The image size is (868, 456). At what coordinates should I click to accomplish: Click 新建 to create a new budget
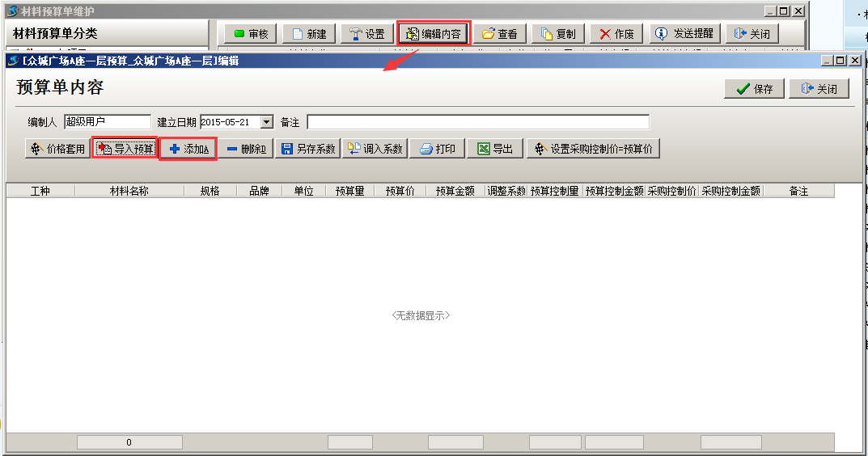308,34
